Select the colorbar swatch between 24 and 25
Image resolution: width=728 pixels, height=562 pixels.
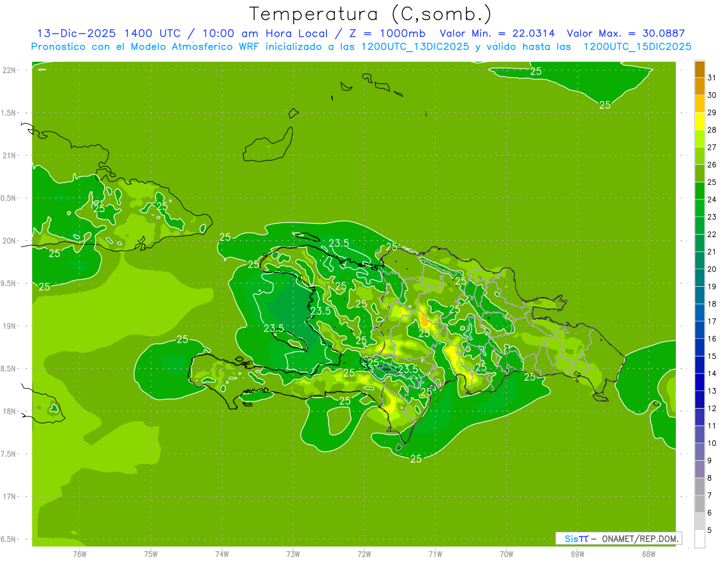(x=699, y=190)
